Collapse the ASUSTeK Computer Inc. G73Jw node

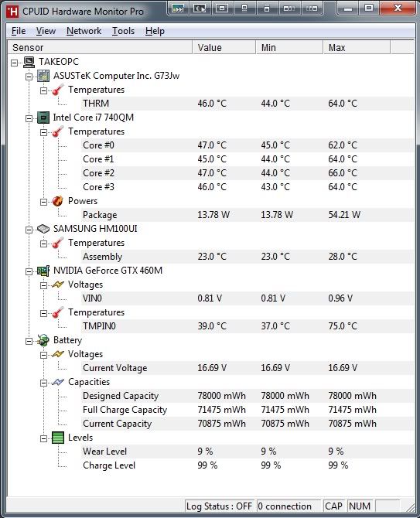click(29, 77)
